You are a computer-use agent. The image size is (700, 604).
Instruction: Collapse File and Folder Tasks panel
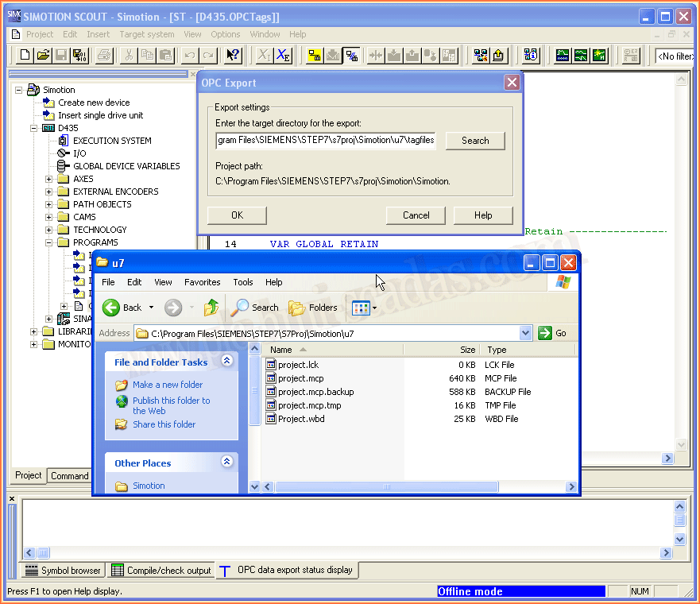226,362
